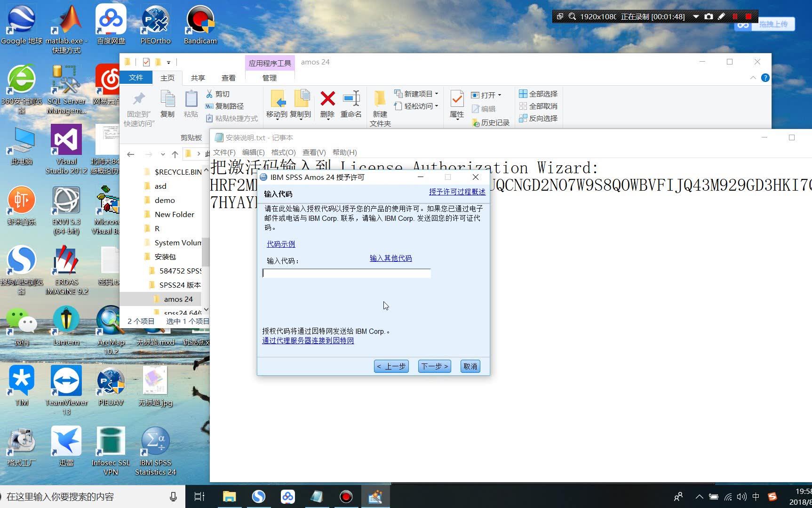Switch to the 共享 ribbon tab
Viewport: 812px width, 508px height.
coord(198,78)
